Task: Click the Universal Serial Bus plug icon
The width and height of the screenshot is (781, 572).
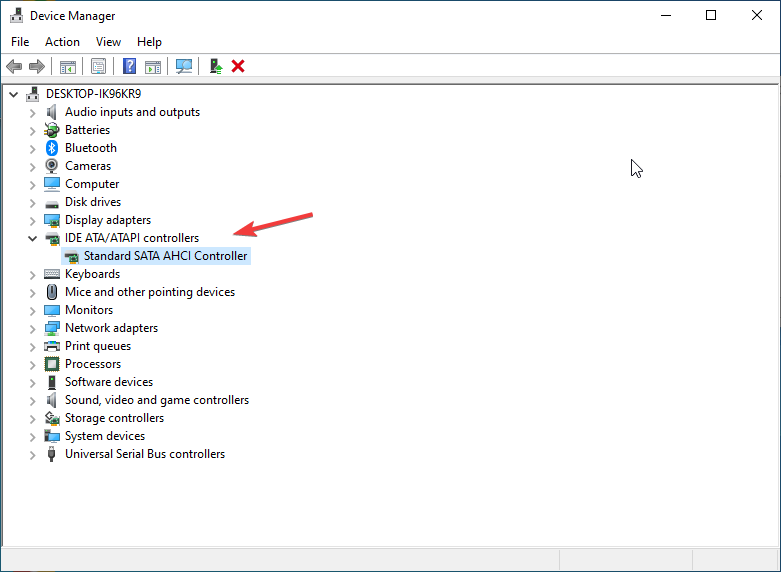Action: click(x=51, y=454)
